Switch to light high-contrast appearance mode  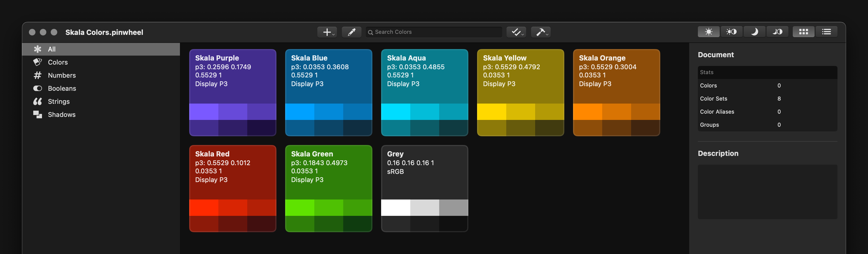731,32
